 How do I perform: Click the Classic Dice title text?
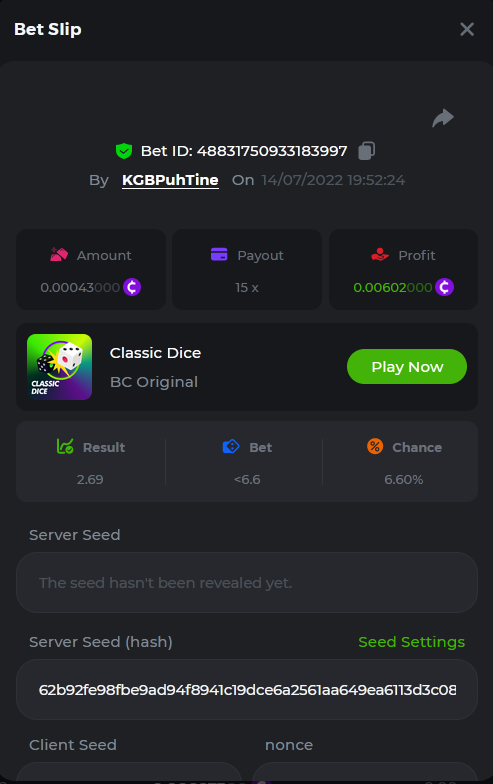point(156,353)
